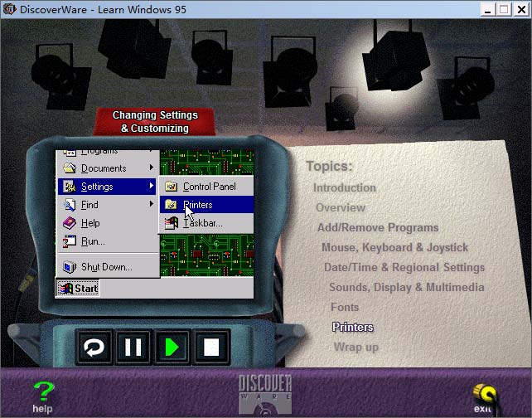Open Sounds, Display & Multimedia topic
The image size is (532, 418).
click(x=407, y=288)
